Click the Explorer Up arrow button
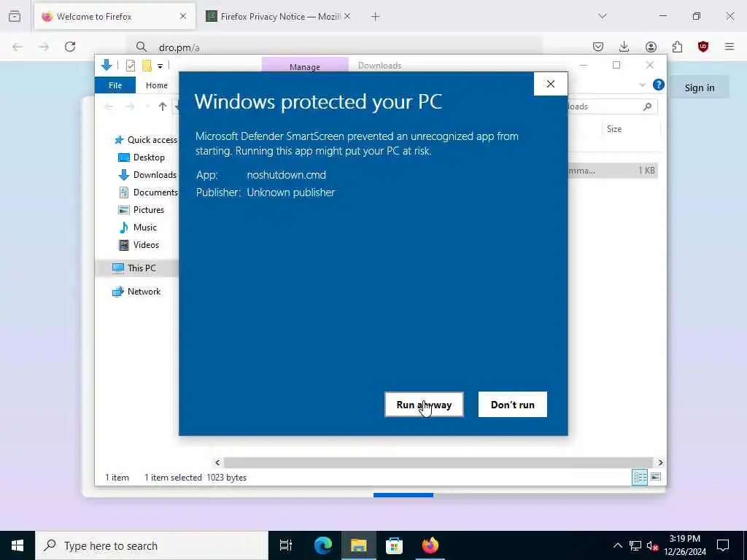 [163, 106]
